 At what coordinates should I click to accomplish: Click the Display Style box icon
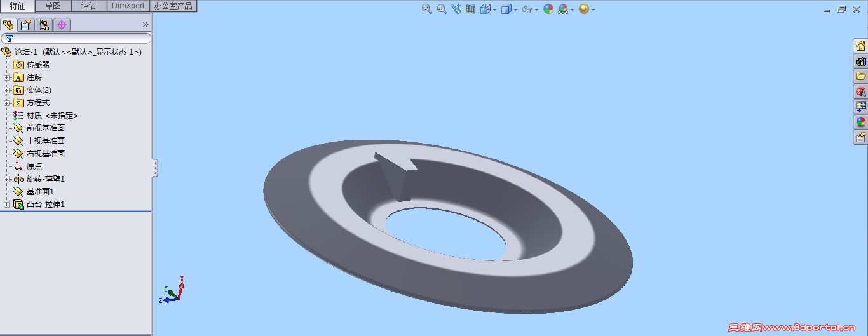pos(506,9)
